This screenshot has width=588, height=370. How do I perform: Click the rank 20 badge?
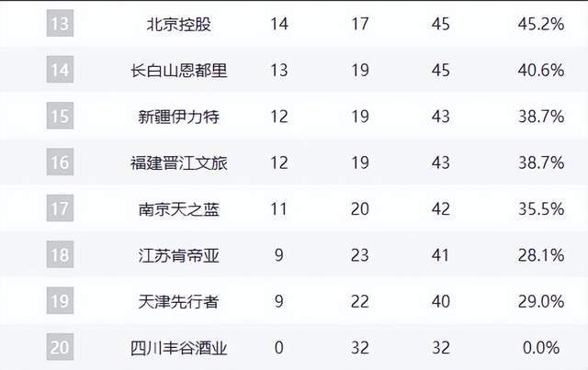(x=59, y=347)
